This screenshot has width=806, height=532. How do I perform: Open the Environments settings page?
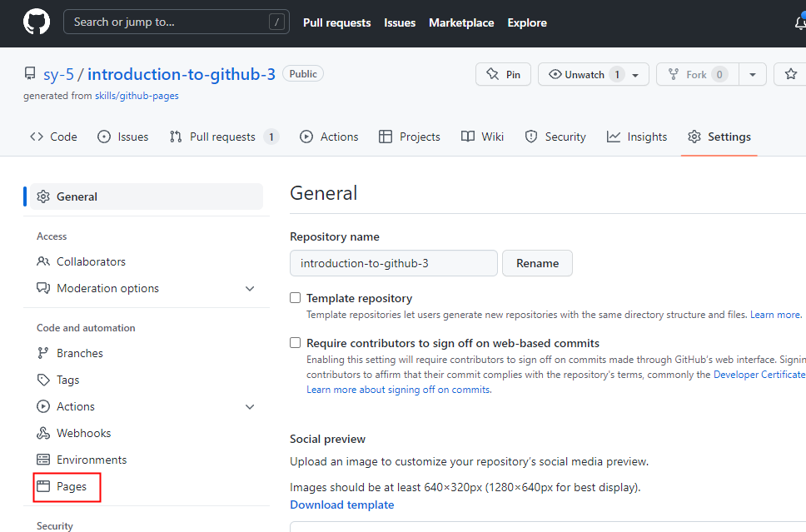pos(91,460)
